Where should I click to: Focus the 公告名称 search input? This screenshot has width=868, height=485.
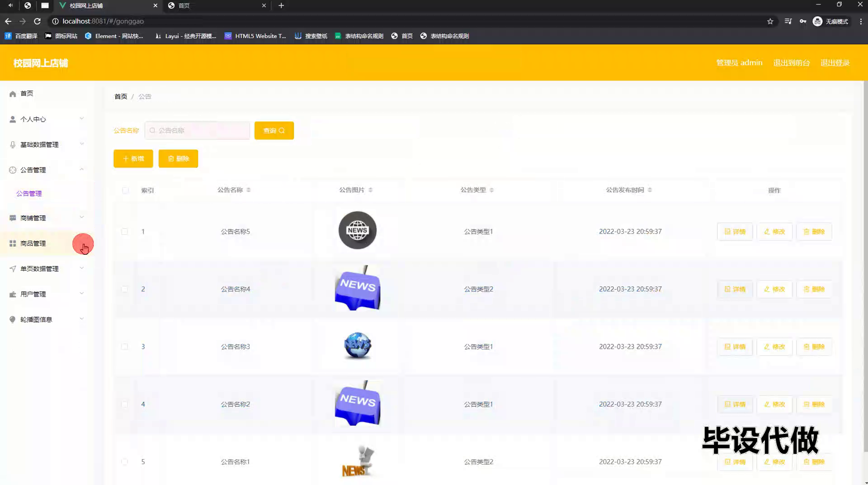click(x=197, y=130)
